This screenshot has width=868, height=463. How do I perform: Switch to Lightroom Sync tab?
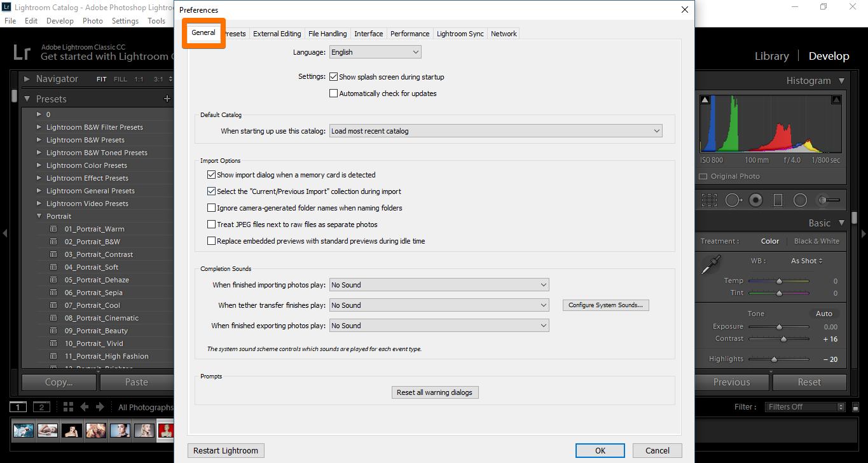[x=460, y=34]
